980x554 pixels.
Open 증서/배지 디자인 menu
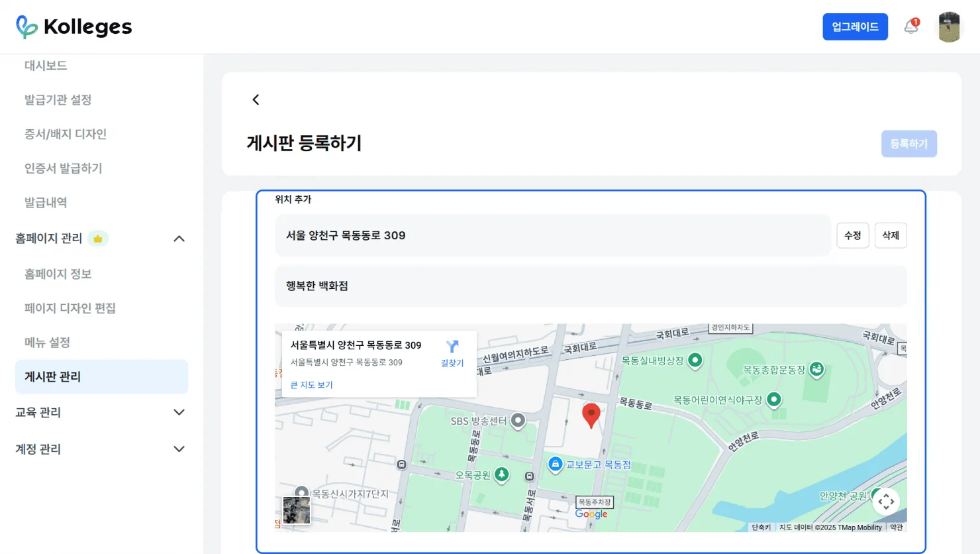click(66, 134)
